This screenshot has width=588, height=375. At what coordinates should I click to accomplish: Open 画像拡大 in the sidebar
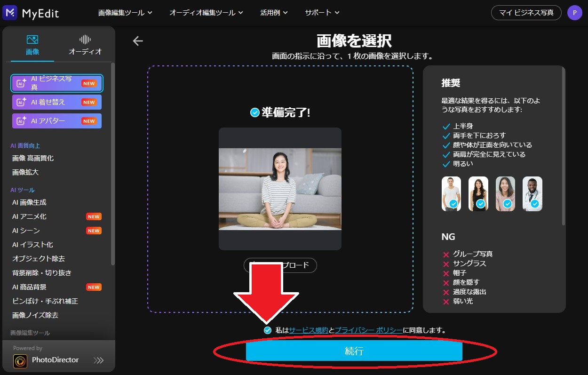[x=25, y=172]
